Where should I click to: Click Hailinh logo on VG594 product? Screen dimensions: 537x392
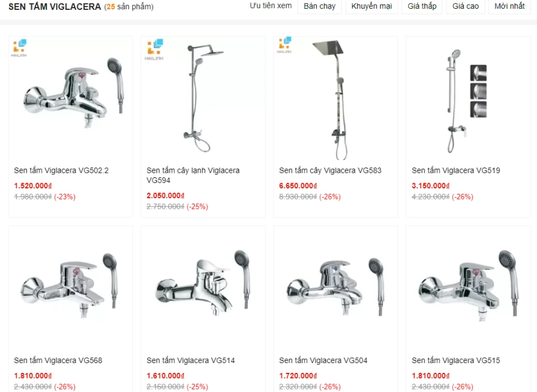coord(154,50)
